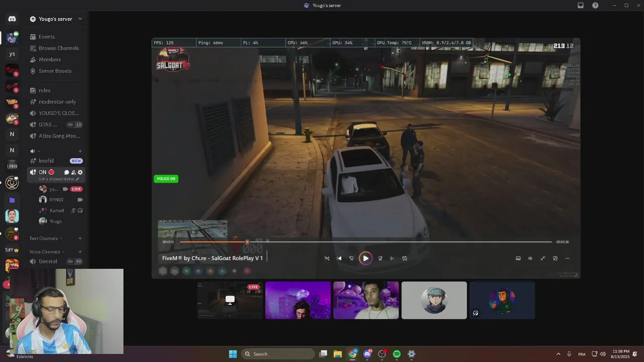
Task: Open Discord direct messages home icon
Action: (x=12, y=19)
